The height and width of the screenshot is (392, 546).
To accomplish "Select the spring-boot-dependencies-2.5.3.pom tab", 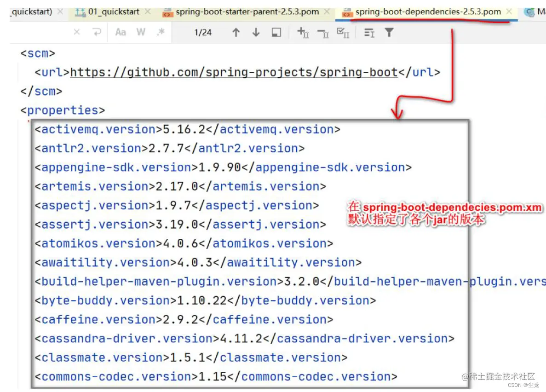I will [428, 12].
